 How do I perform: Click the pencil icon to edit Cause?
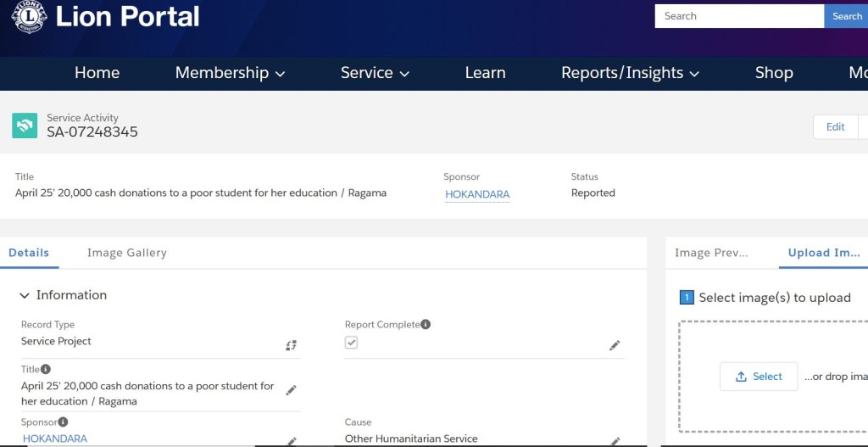coord(615,441)
